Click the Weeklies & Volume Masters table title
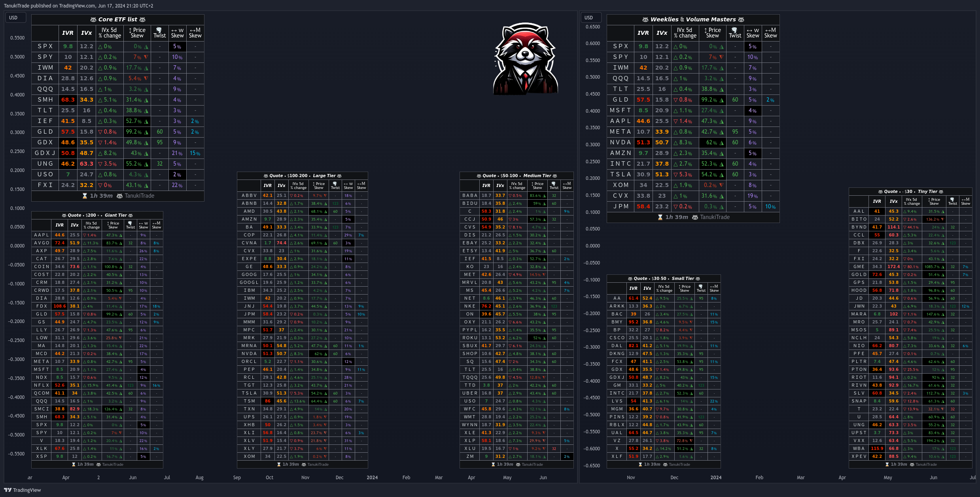Image resolution: width=980 pixels, height=497 pixels. click(x=693, y=19)
